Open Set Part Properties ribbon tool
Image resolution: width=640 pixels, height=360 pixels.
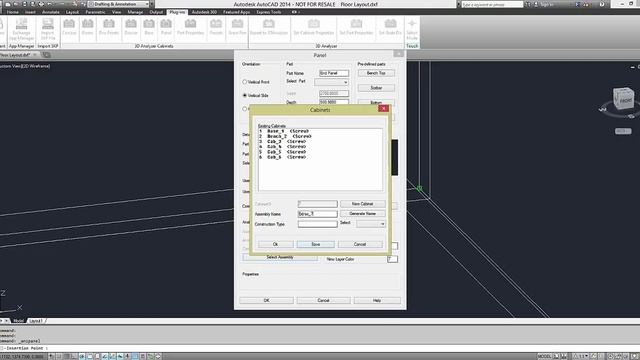pos(356,27)
